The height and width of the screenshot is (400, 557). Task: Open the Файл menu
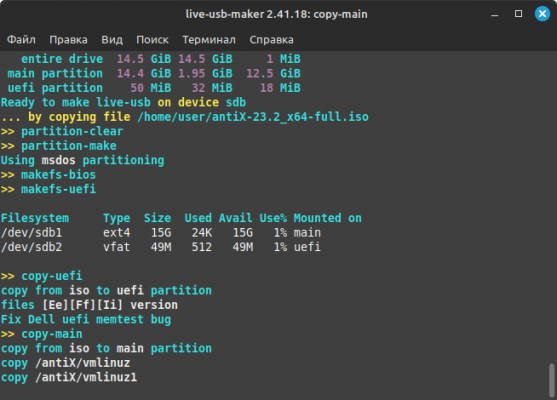click(x=21, y=39)
